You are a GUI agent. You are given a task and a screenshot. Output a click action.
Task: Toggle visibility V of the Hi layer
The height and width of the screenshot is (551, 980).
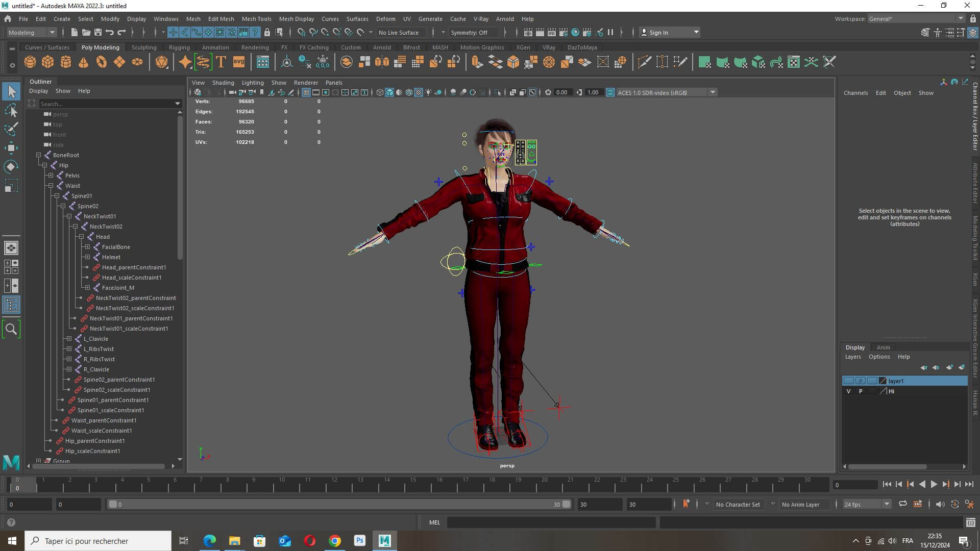(848, 391)
